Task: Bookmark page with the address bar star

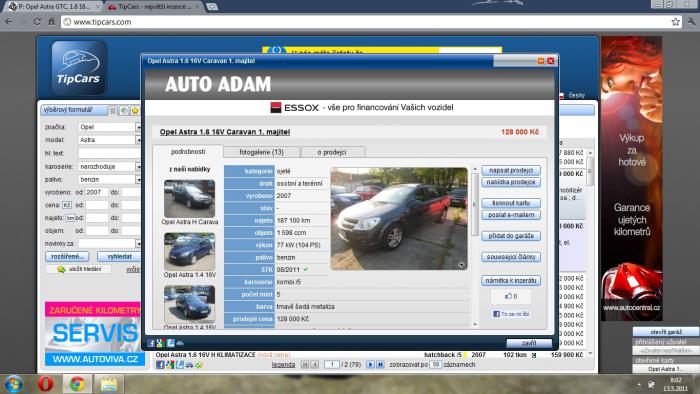Action: click(x=675, y=21)
